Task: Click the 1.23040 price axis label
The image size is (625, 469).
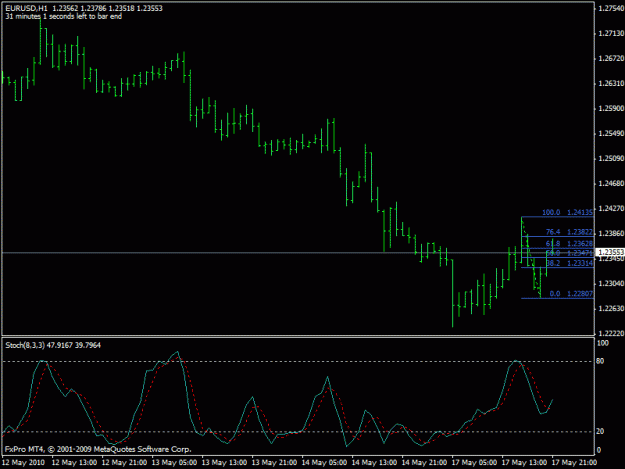Action: (611, 284)
